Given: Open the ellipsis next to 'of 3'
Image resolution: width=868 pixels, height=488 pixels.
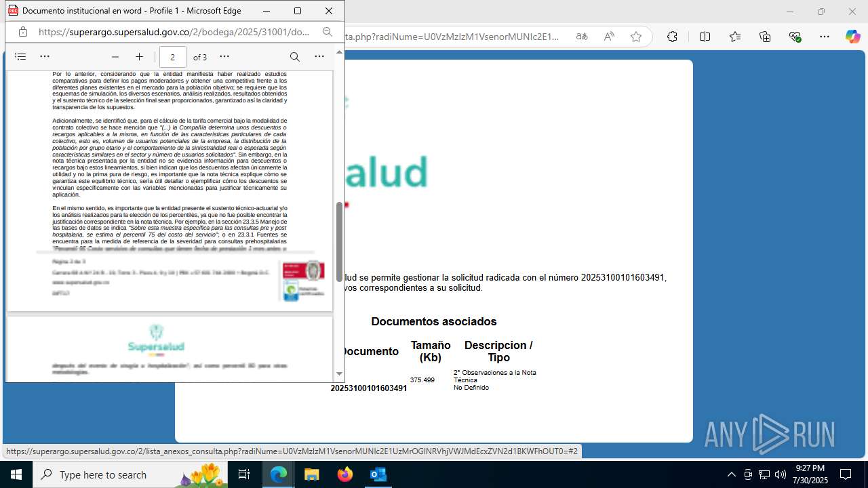Looking at the screenshot, I should pos(224,57).
